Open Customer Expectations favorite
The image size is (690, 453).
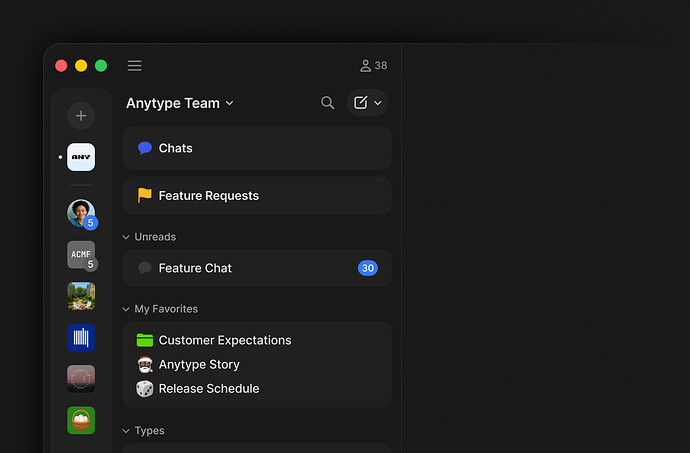(x=257, y=340)
